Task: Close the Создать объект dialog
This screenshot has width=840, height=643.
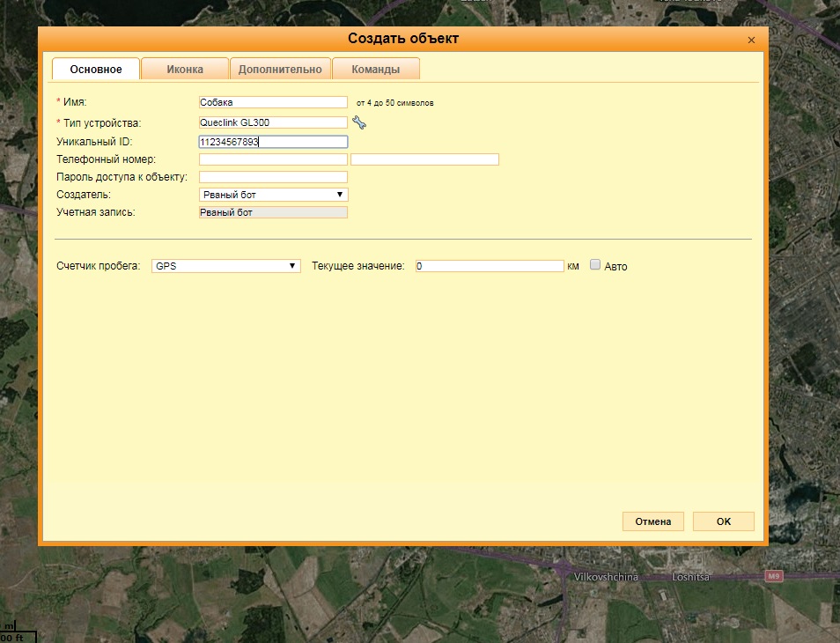Action: [x=751, y=41]
